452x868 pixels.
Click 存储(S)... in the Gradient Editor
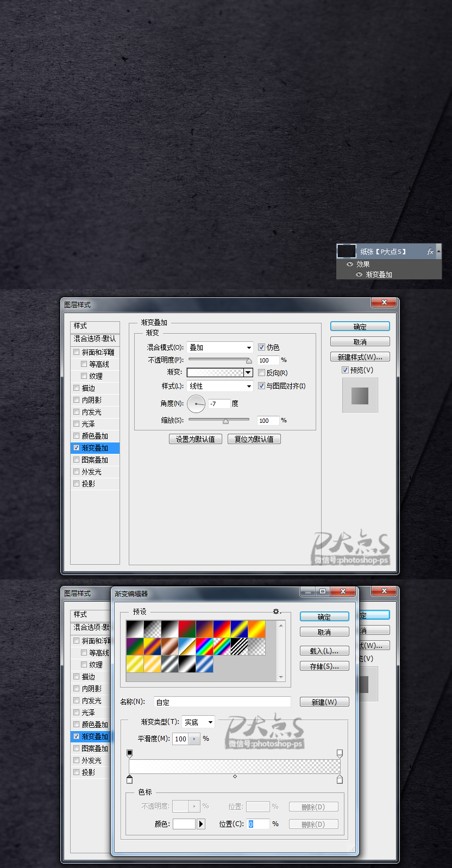pos(324,666)
